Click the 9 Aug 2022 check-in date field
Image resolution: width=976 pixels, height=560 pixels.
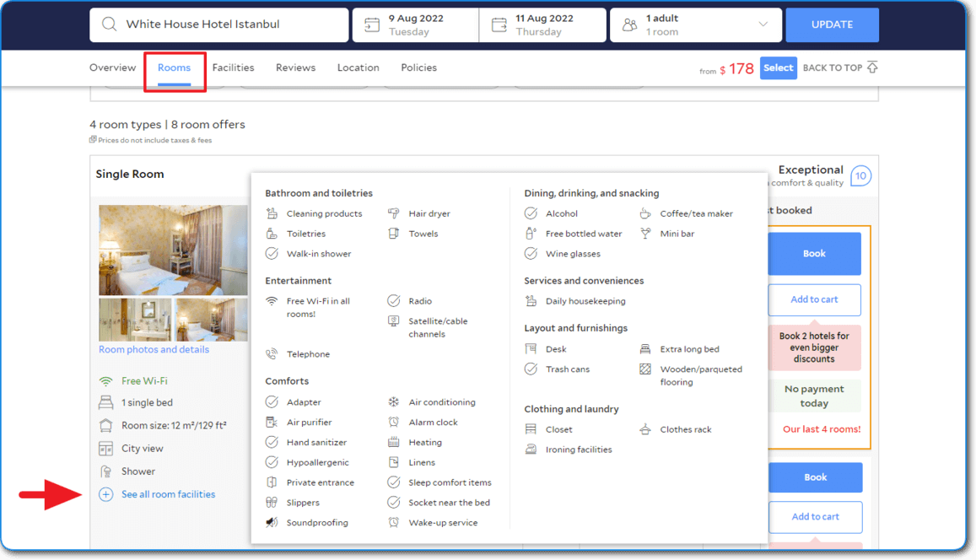pyautogui.click(x=416, y=25)
